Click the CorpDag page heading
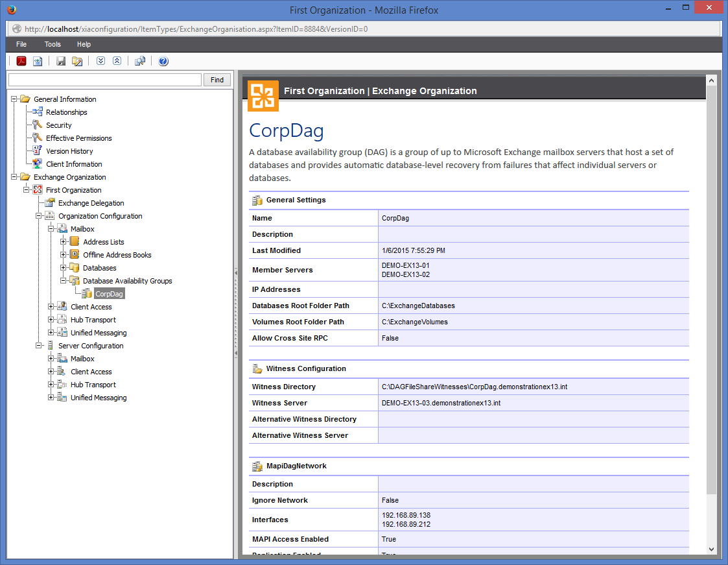Image resolution: width=728 pixels, height=565 pixels. pyautogui.click(x=286, y=131)
